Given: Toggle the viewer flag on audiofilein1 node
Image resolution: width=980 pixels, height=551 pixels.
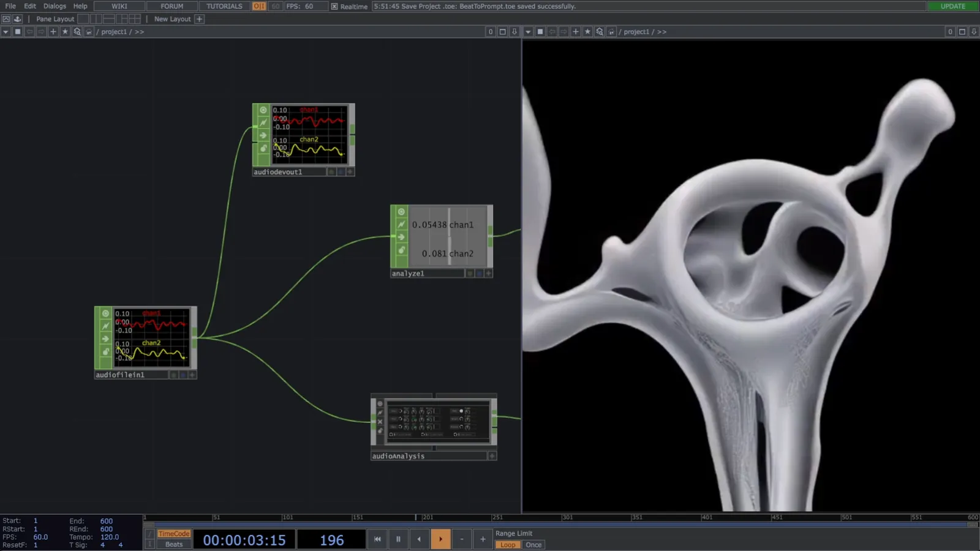Looking at the screenshot, I should (x=105, y=313).
